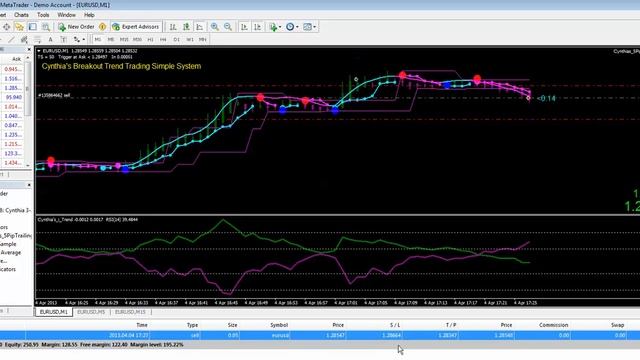The image size is (640, 360).
Task: Set timeframe to H1
Action: [150, 40]
